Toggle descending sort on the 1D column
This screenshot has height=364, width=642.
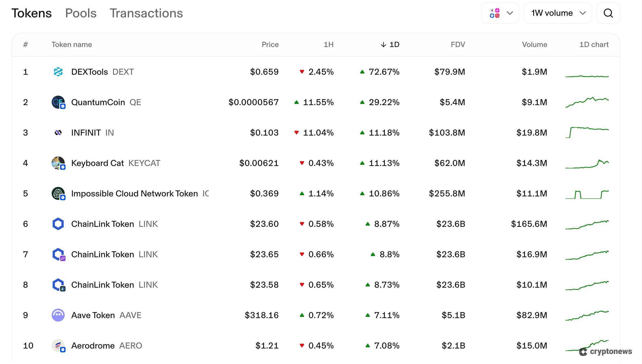point(390,44)
